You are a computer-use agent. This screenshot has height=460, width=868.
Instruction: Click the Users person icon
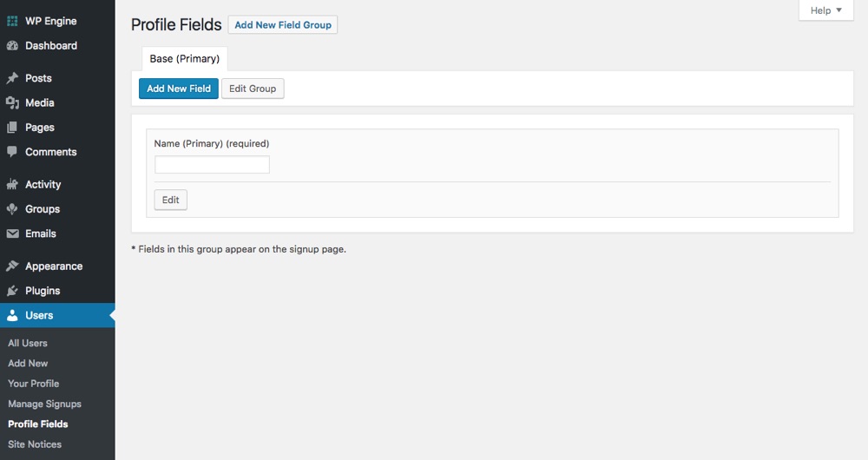[12, 316]
